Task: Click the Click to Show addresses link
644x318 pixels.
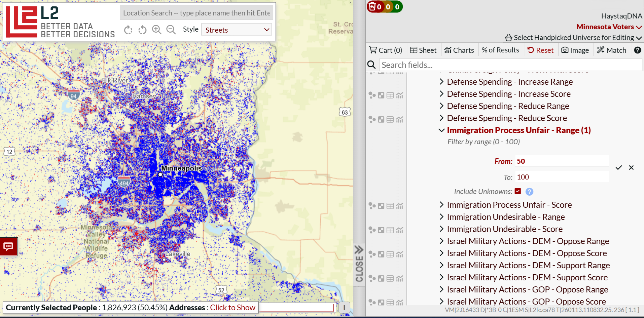Action: [233, 308]
